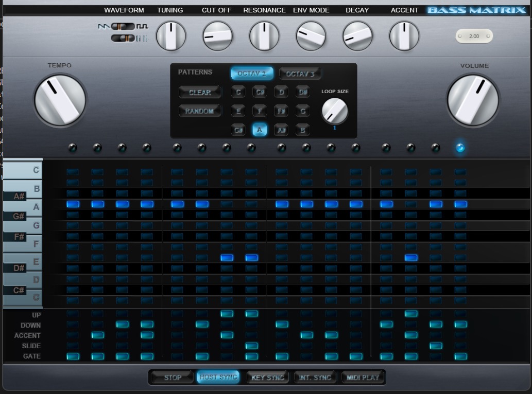This screenshot has width=532, height=394.
Task: Click the lit step 16 indicator LED
Action: tap(460, 148)
